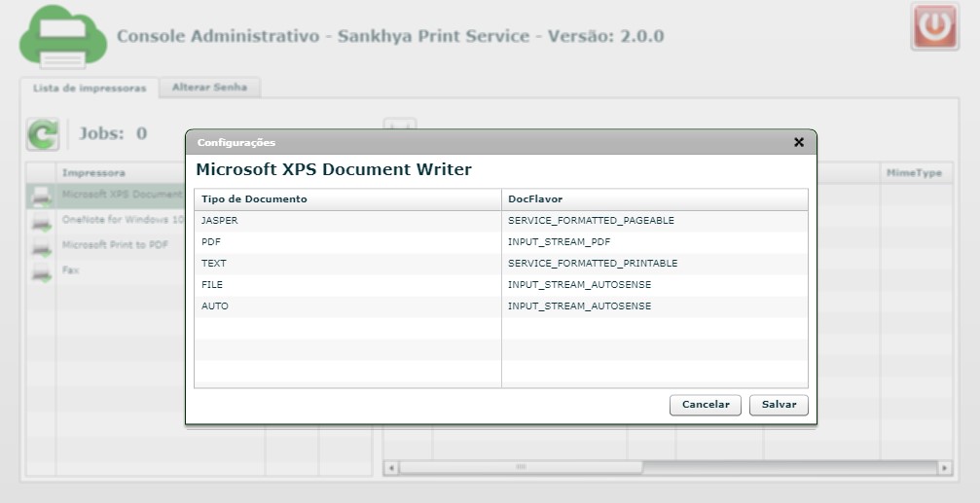980x503 pixels.
Task: Click the DocFlavor column header
Action: point(654,199)
